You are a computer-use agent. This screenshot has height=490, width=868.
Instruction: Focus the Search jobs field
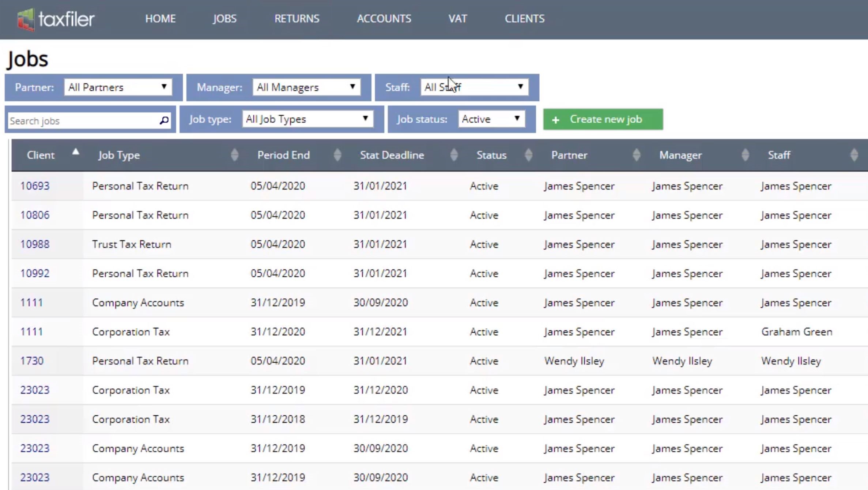82,121
